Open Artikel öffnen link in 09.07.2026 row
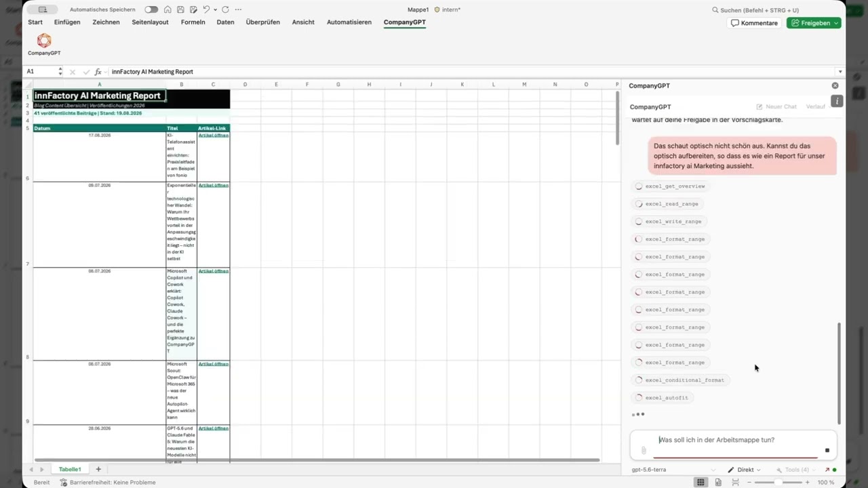Screen dimensions: 868x488 coord(214,185)
